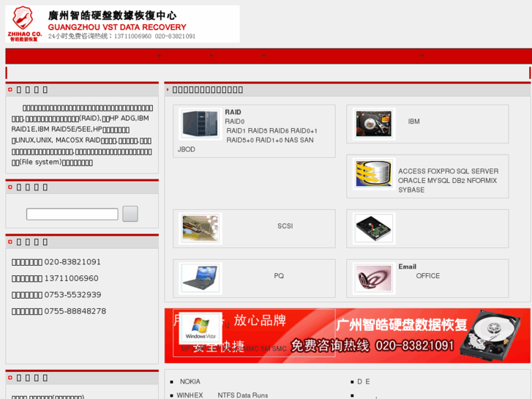This screenshot has height=399, width=532.
Task: Click the LINUX,UNIX, MACOSX RAID text
Action: (x=58, y=141)
